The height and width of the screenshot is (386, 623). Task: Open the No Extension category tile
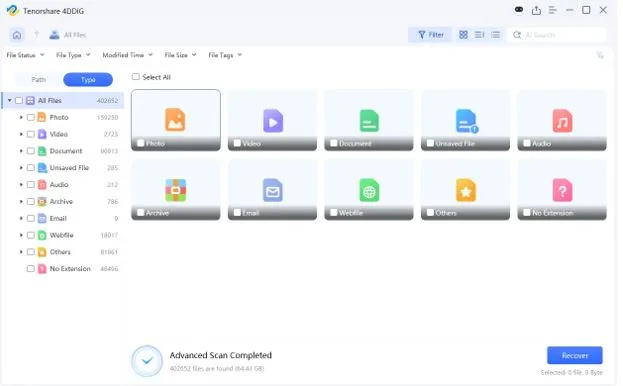tap(562, 189)
